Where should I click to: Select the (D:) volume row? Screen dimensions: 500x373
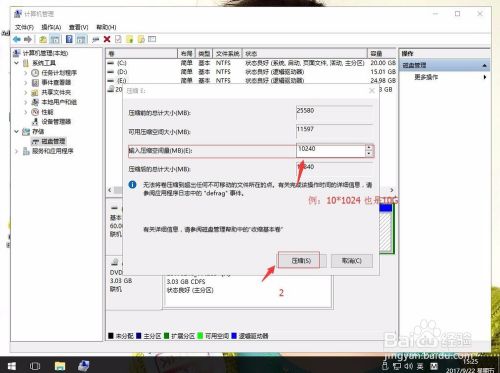(x=252, y=72)
